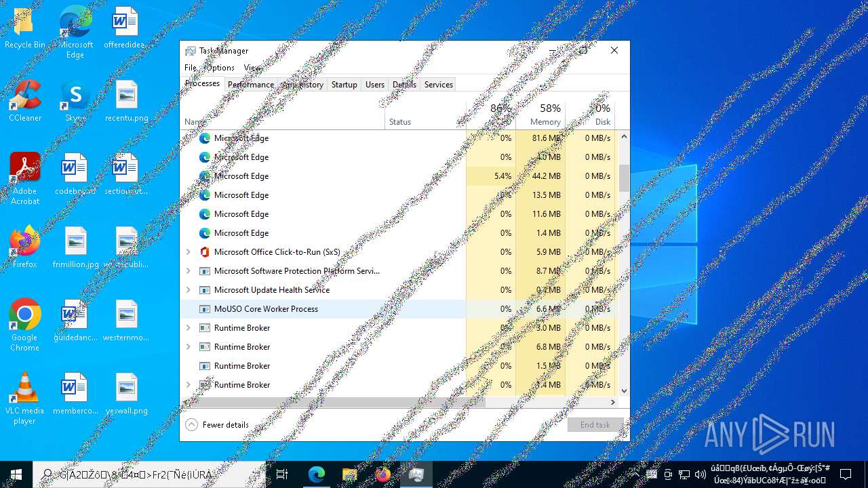
Task: Switch to the Users tab
Action: (x=375, y=85)
